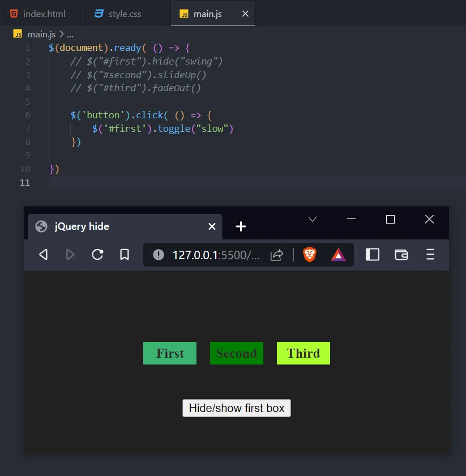Open Brave Shields via the lion icon
The height and width of the screenshot is (476, 466).
pos(309,254)
